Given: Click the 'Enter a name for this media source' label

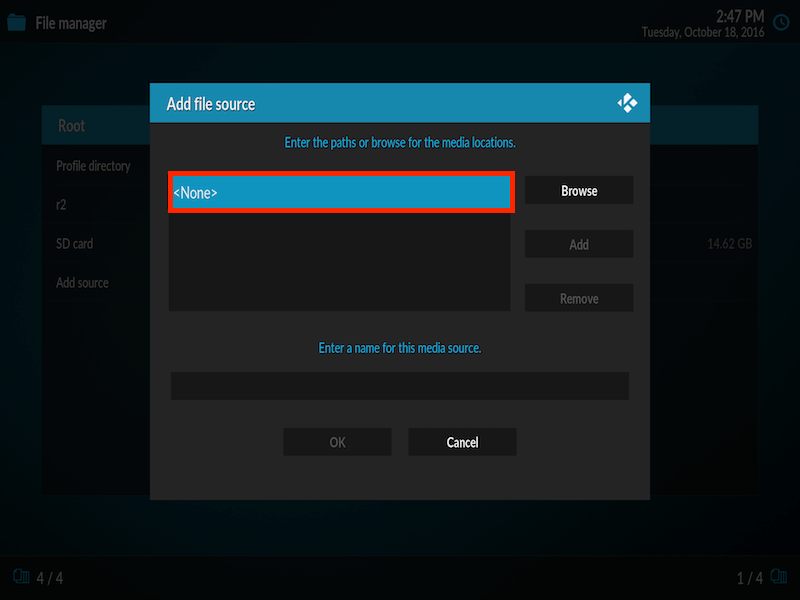Looking at the screenshot, I should pyautogui.click(x=400, y=348).
